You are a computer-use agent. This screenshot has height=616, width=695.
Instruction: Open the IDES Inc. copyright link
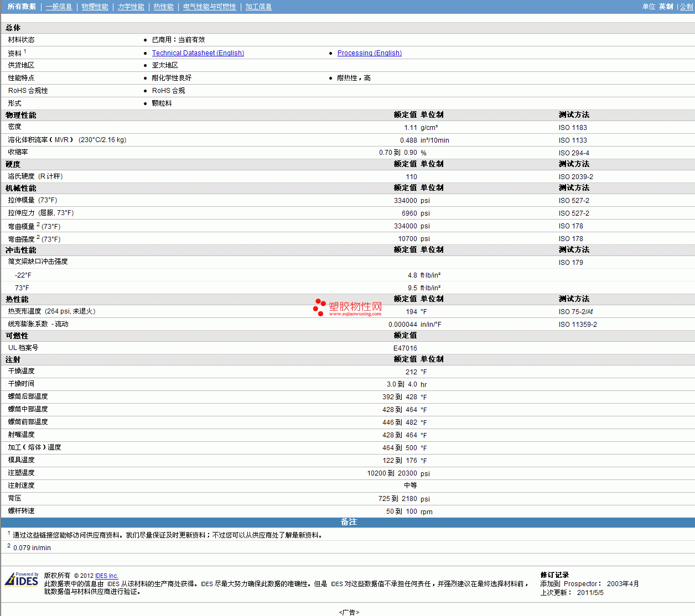coord(107,576)
